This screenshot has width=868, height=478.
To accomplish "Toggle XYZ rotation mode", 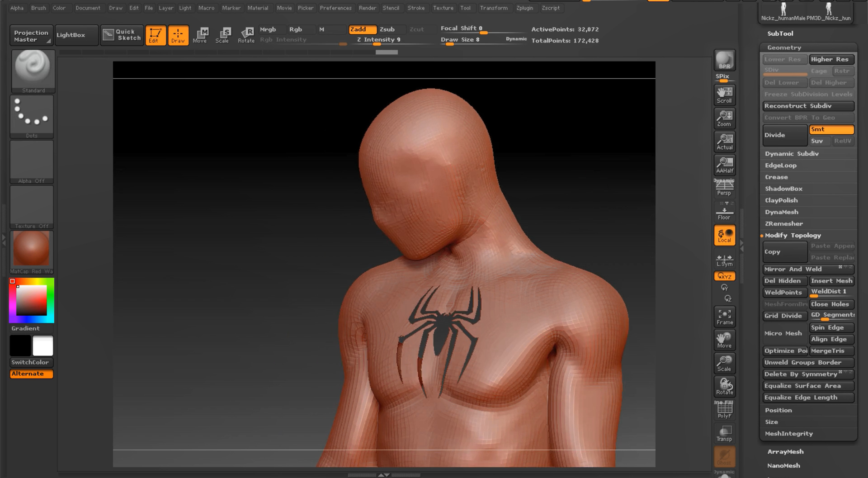I will (x=724, y=276).
